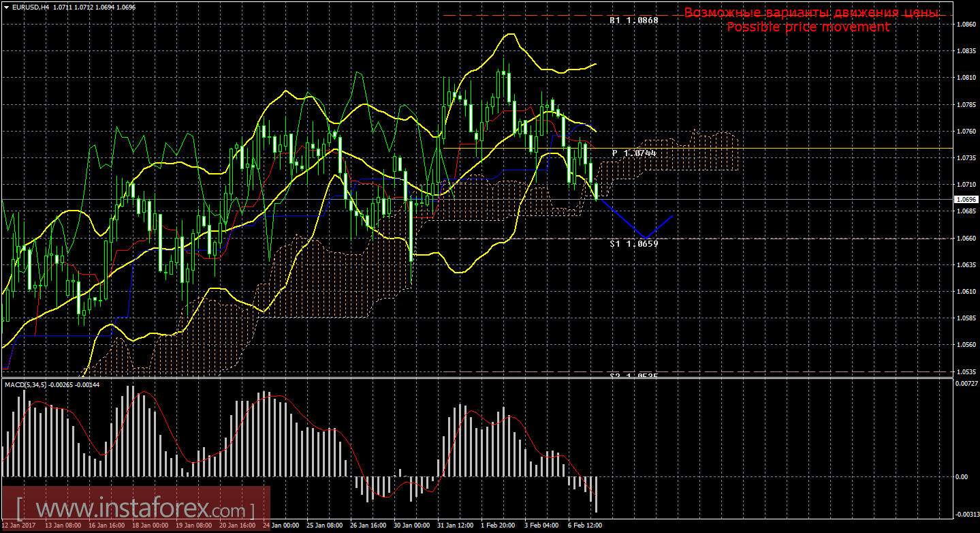
Task: Click the current price tag 1.0696
Action: [x=966, y=200]
